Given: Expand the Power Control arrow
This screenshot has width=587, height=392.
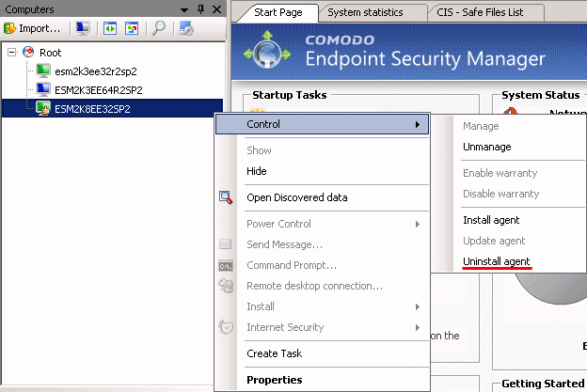Looking at the screenshot, I should click(x=418, y=224).
